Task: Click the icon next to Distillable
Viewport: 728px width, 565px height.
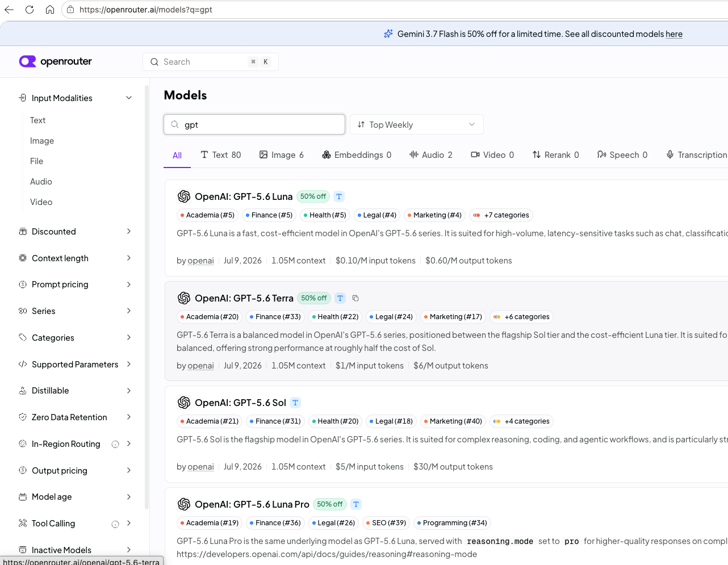Action: click(x=23, y=391)
